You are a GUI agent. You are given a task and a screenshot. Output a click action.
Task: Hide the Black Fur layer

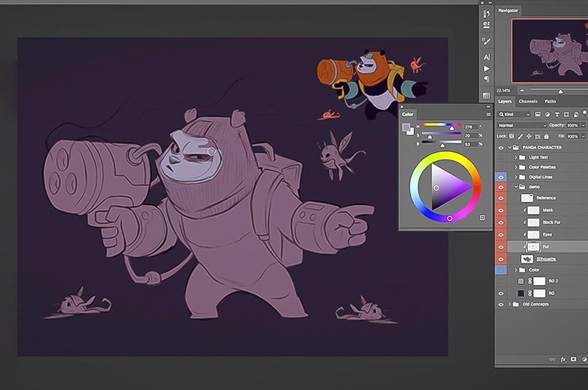click(501, 223)
